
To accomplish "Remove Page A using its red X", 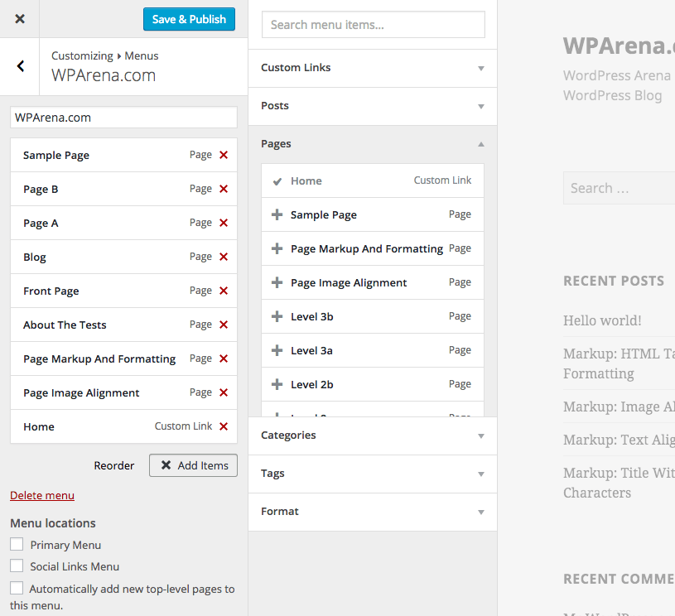I will coord(224,223).
